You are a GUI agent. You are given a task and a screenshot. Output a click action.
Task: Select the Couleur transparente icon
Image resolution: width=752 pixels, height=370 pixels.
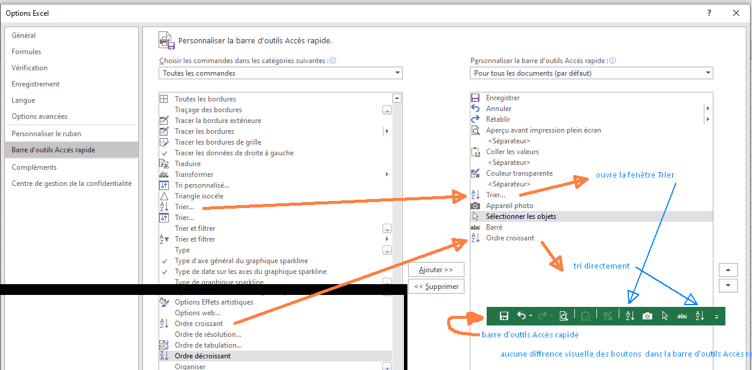475,173
